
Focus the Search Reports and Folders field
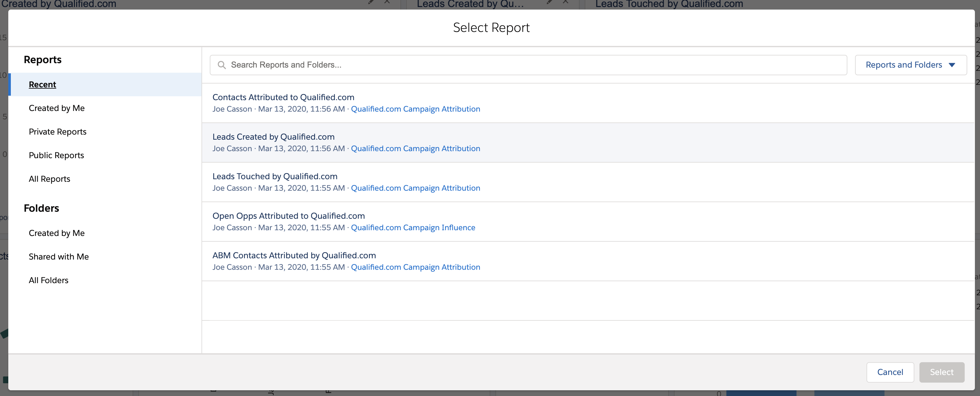click(528, 65)
